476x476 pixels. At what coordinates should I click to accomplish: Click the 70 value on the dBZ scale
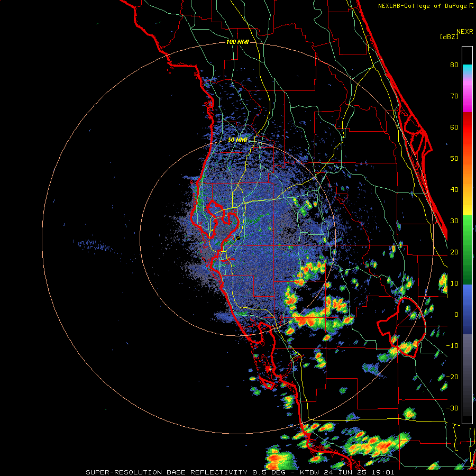[x=454, y=96]
